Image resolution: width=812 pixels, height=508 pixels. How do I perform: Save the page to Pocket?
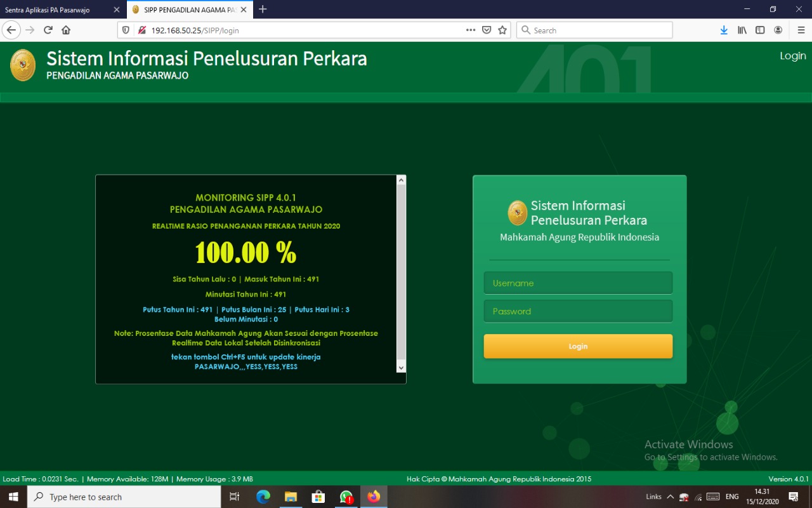click(487, 30)
